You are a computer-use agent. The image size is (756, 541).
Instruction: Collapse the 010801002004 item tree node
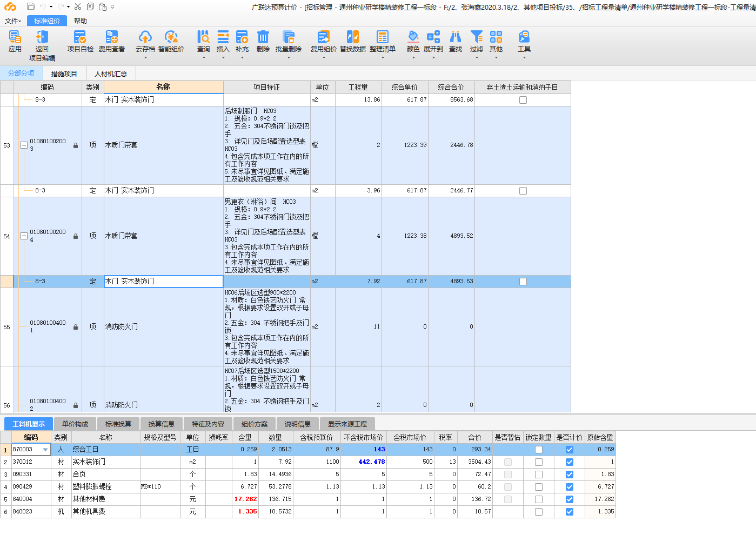tap(24, 236)
